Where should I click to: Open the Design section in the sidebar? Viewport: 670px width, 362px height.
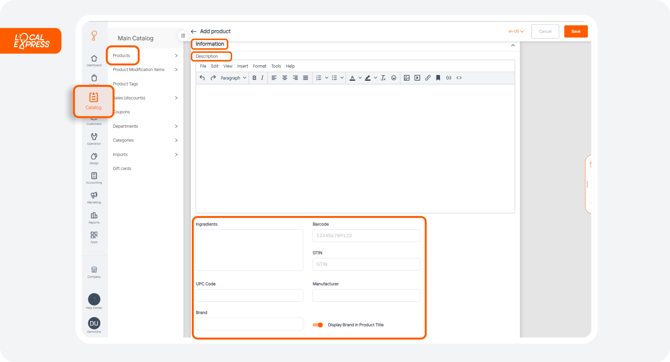(x=94, y=159)
